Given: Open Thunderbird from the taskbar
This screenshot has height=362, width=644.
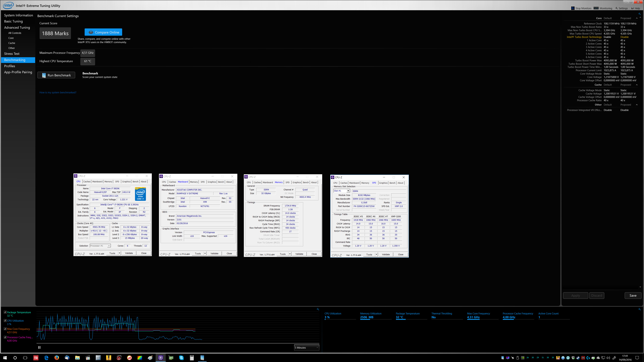Looking at the screenshot, I should [x=67, y=358].
